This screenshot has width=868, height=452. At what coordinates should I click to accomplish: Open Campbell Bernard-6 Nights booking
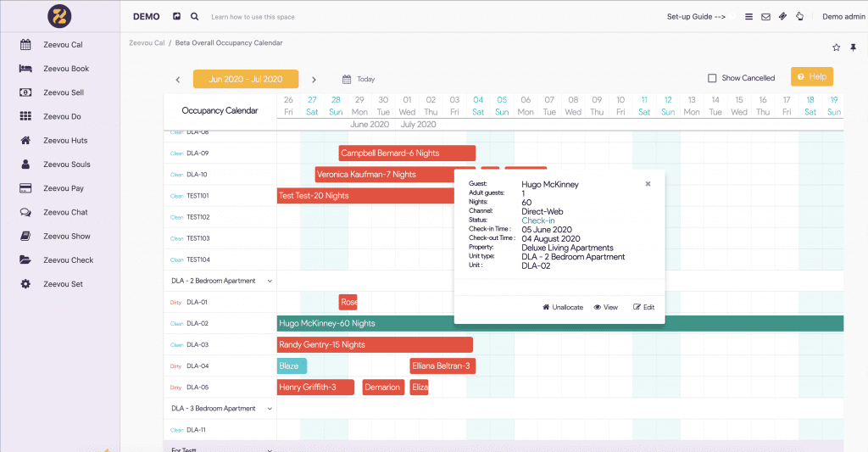(x=407, y=153)
